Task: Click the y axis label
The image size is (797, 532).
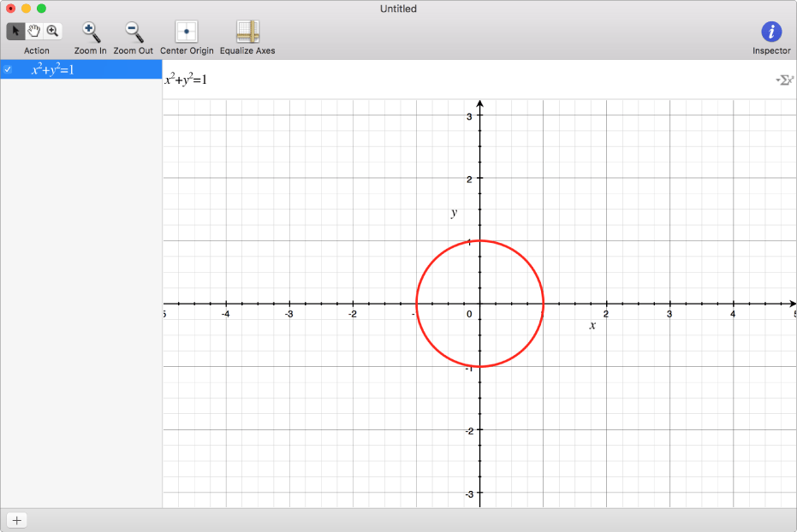Action: (x=454, y=213)
